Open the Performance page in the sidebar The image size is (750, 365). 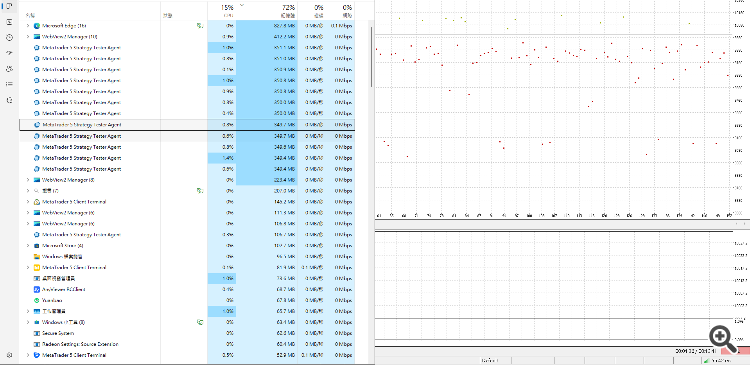click(x=9, y=22)
